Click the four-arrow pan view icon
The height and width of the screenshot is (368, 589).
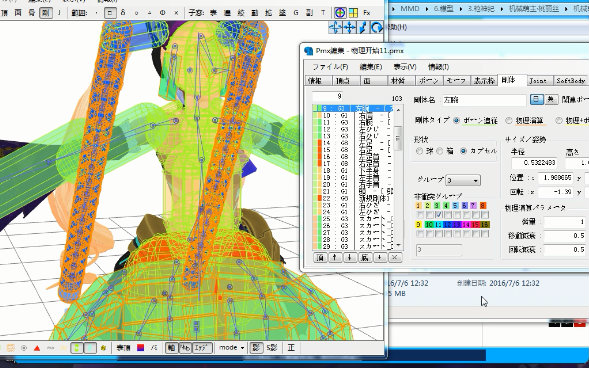(350, 27)
